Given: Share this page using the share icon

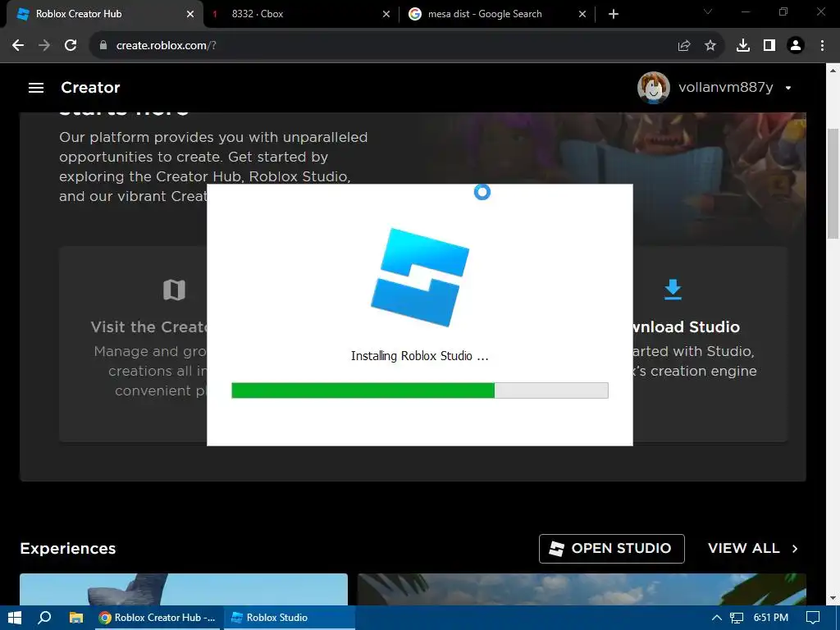Looking at the screenshot, I should pyautogui.click(x=684, y=46).
